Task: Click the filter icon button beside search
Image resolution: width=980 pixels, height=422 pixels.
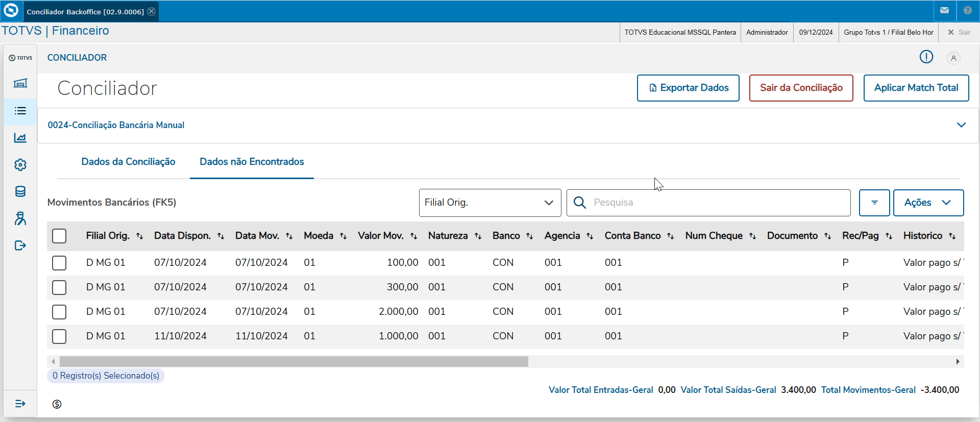Action: (874, 203)
